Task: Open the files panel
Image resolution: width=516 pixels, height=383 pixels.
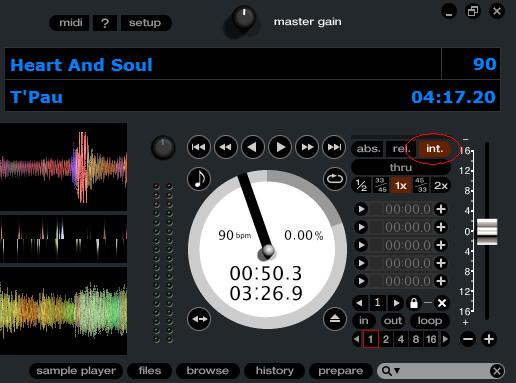Action: [150, 371]
